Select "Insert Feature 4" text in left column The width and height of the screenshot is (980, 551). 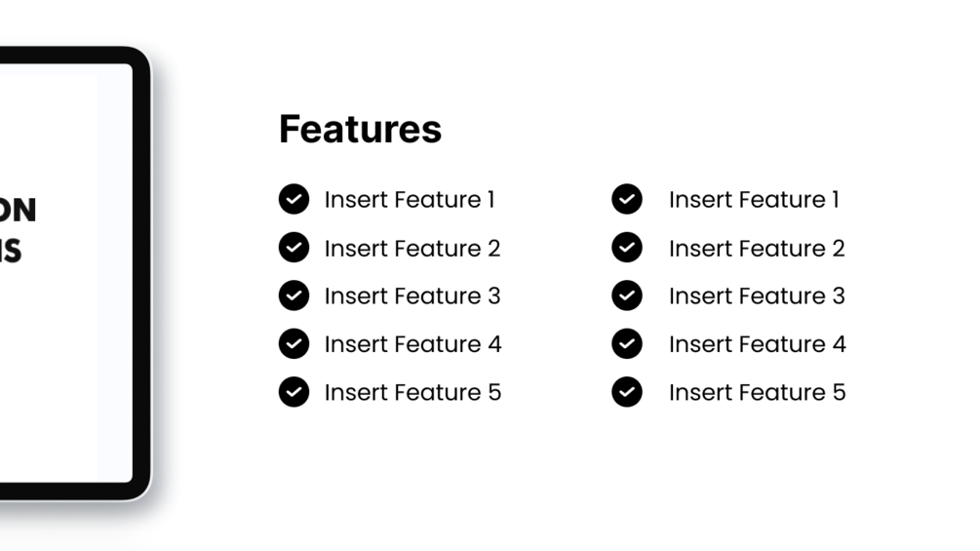coord(412,344)
